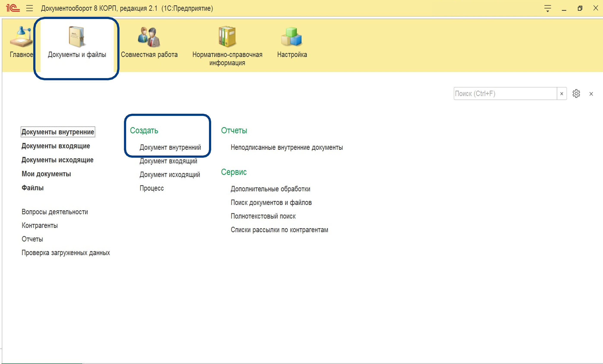Open the Совместная работа people icon

[x=149, y=37]
